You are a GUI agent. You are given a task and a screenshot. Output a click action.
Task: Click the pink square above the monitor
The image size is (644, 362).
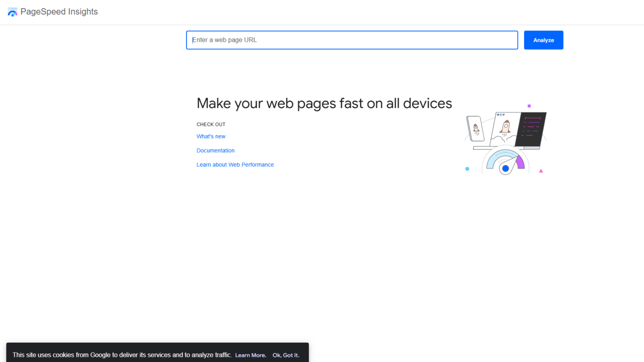[x=529, y=106]
